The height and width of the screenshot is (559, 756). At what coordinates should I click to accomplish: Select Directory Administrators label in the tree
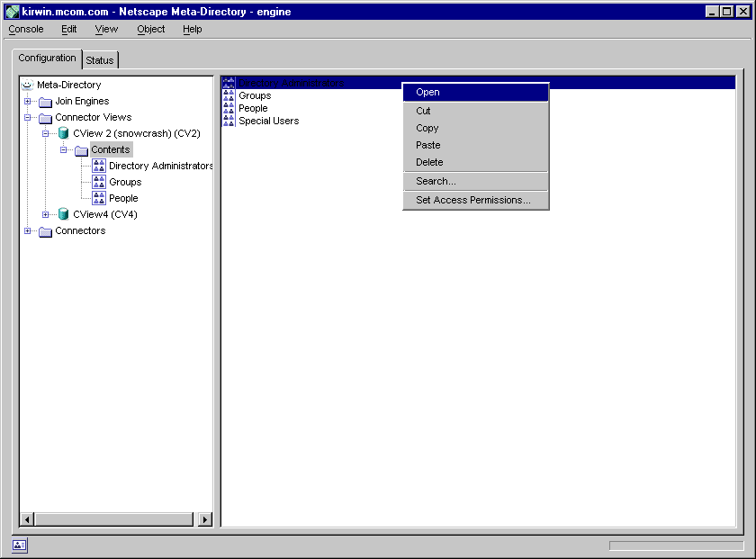[161, 166]
